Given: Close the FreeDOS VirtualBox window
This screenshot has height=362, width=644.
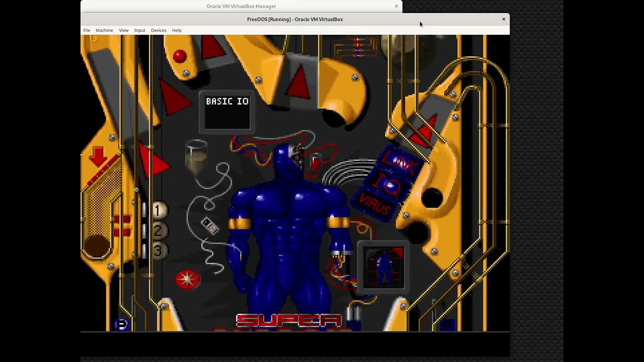Looking at the screenshot, I should click(503, 19).
